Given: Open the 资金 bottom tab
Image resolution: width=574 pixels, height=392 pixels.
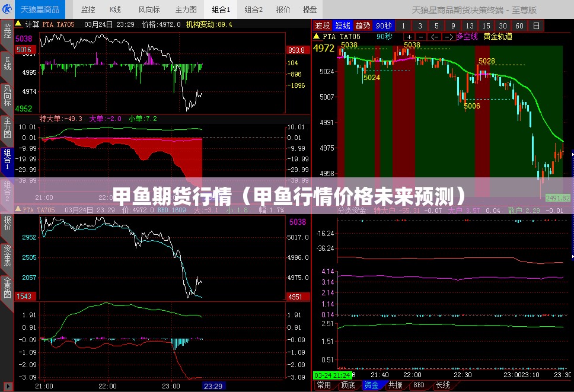Looking at the screenshot, I should [x=372, y=385].
